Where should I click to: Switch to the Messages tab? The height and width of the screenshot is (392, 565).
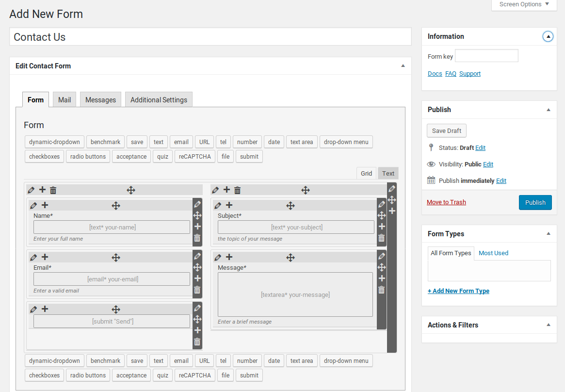(100, 100)
